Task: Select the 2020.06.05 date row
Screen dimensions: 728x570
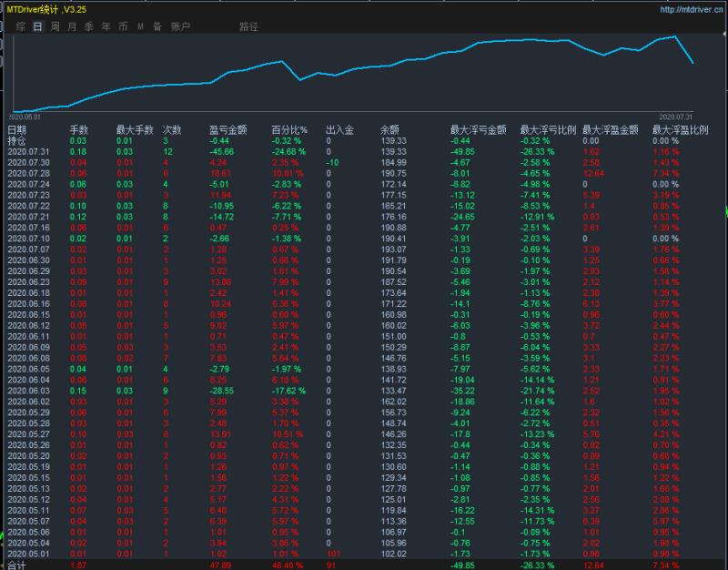Action: pos(28,369)
